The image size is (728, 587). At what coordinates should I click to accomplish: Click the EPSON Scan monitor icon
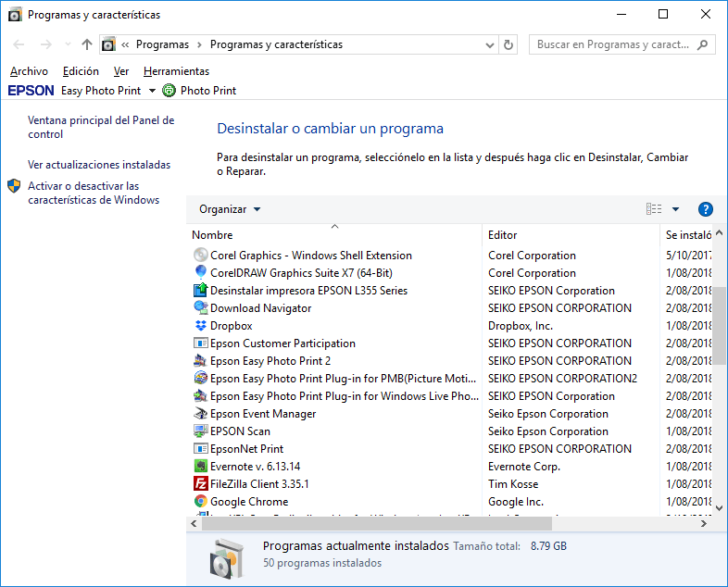(x=201, y=431)
